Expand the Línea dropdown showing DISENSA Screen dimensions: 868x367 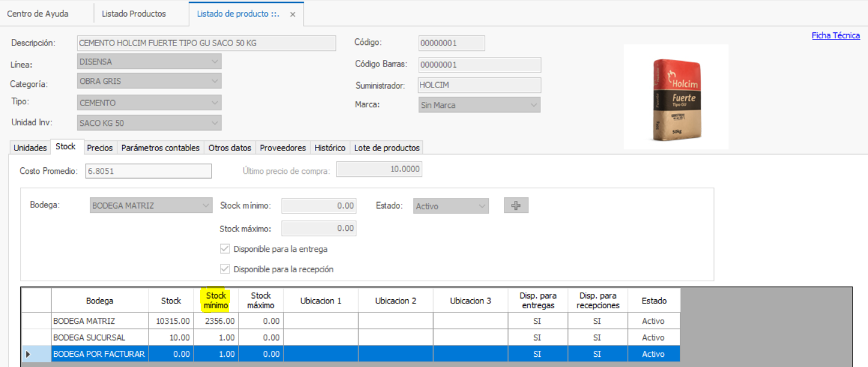pos(214,62)
